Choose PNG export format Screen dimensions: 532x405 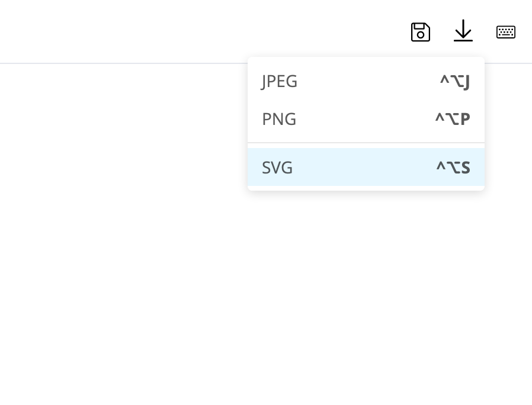tap(366, 119)
